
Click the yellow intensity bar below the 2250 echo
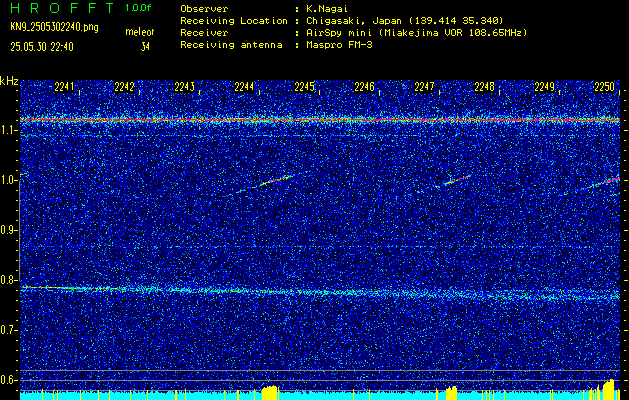tap(608, 390)
